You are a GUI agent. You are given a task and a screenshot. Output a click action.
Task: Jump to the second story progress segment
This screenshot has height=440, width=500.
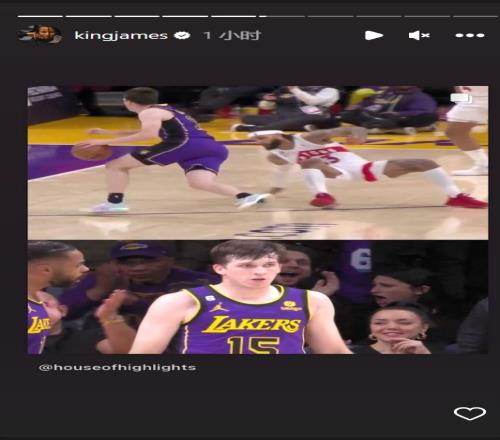[x=88, y=16]
